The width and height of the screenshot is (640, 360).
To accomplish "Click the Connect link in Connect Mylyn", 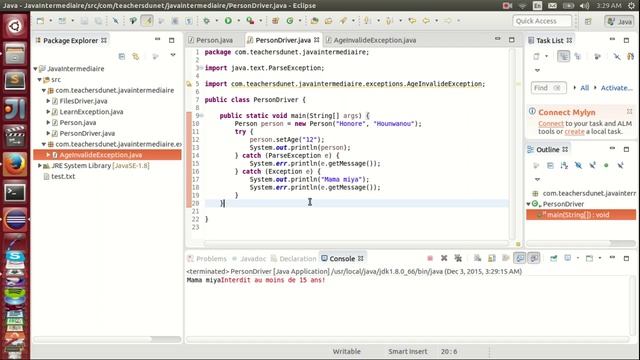I will tap(551, 123).
